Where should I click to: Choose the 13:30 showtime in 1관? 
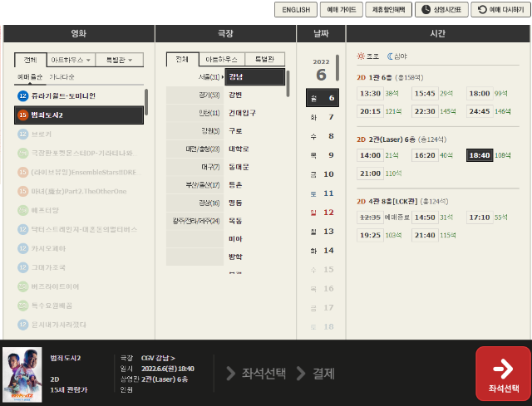tap(370, 94)
